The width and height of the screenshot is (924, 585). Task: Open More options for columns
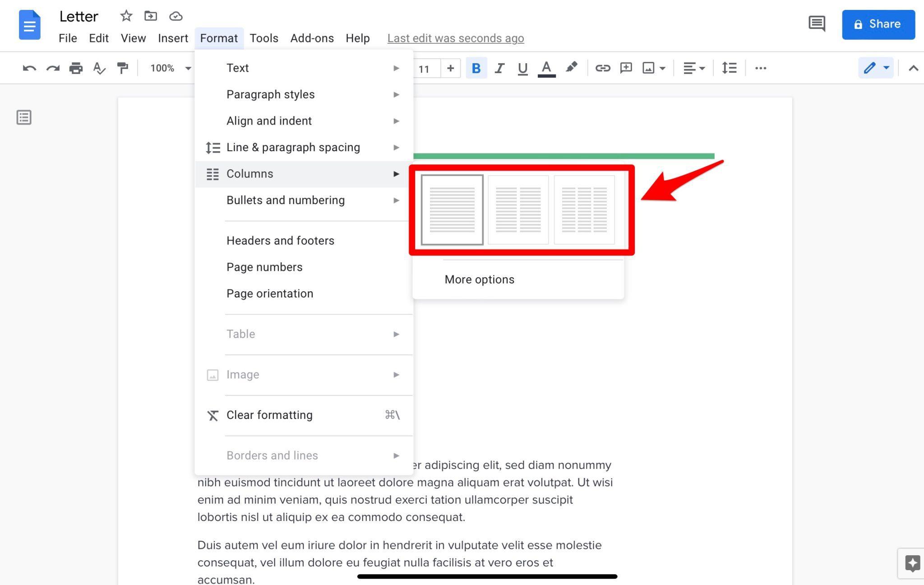(x=479, y=279)
